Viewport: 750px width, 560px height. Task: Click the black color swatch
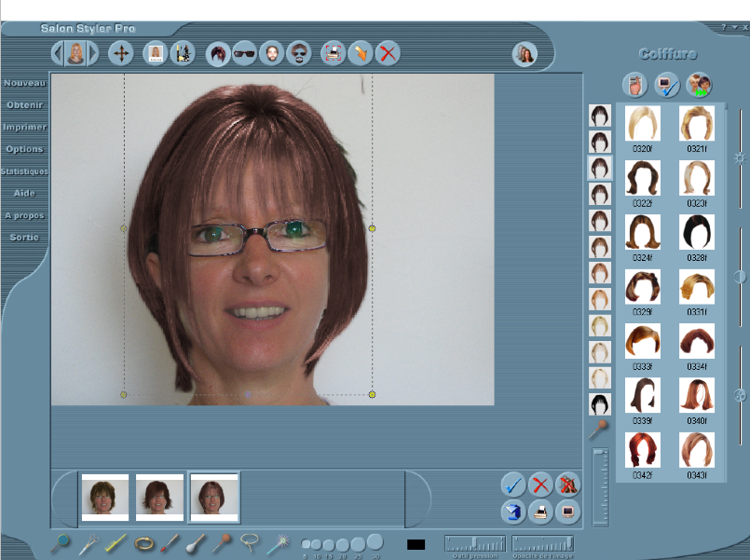[x=416, y=544]
